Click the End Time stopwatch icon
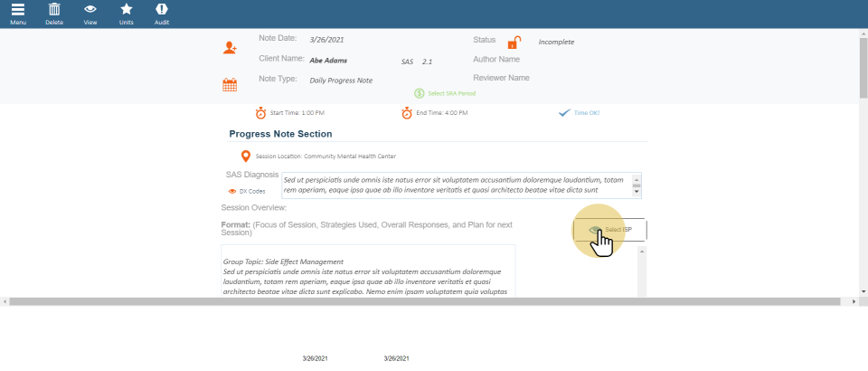Viewport: 868px width, 371px height. [x=407, y=113]
